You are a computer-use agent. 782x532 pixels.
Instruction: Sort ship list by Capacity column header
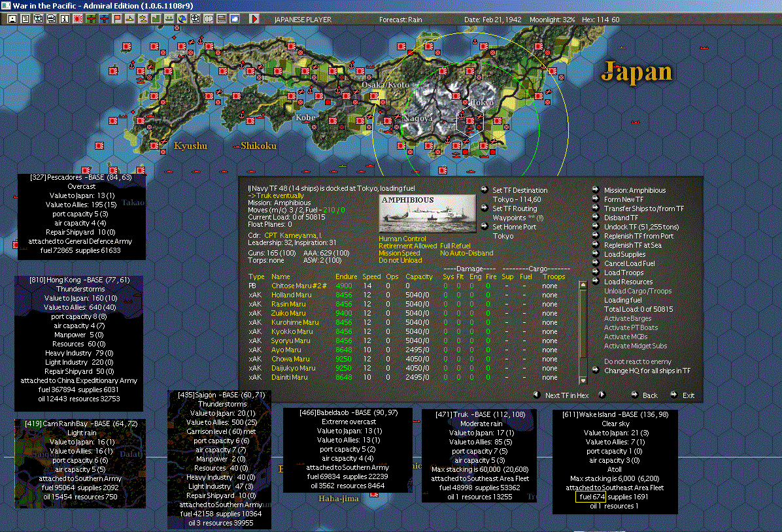(419, 276)
